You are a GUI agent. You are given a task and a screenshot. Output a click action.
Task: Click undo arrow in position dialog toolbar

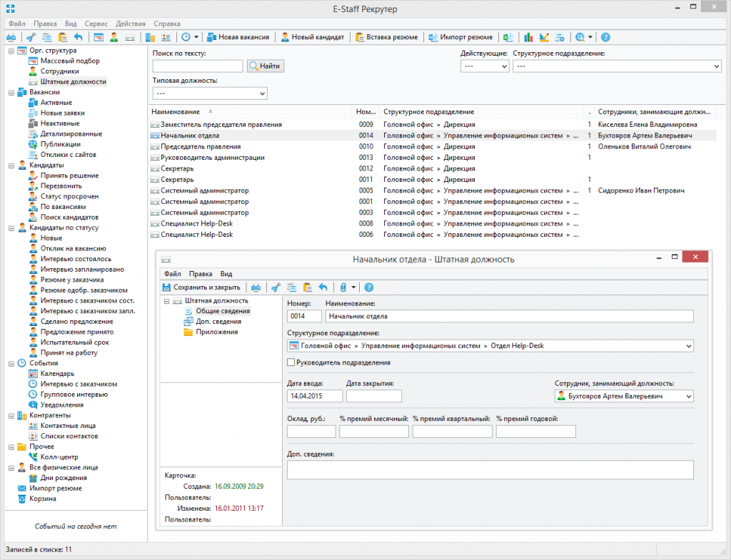[x=323, y=287]
